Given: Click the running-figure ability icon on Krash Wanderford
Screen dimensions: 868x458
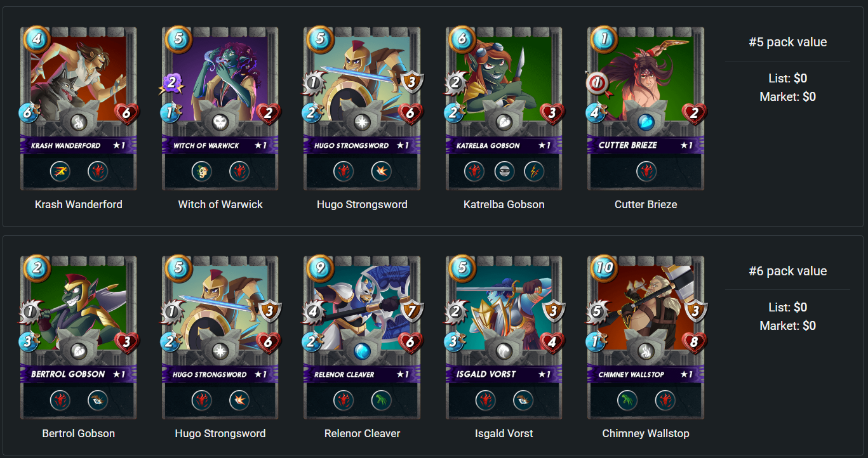Looking at the screenshot, I should (60, 171).
